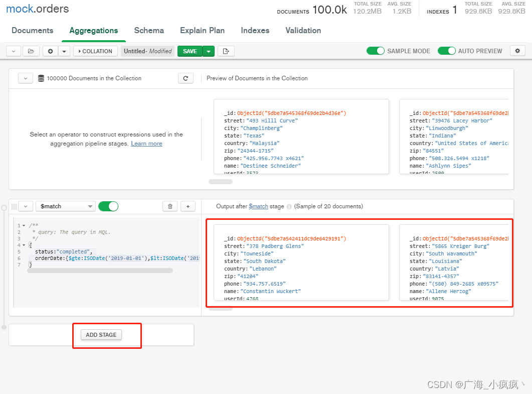Click the "Champlinberg" city value
This screenshot has width=532, height=394.
pos(262,128)
